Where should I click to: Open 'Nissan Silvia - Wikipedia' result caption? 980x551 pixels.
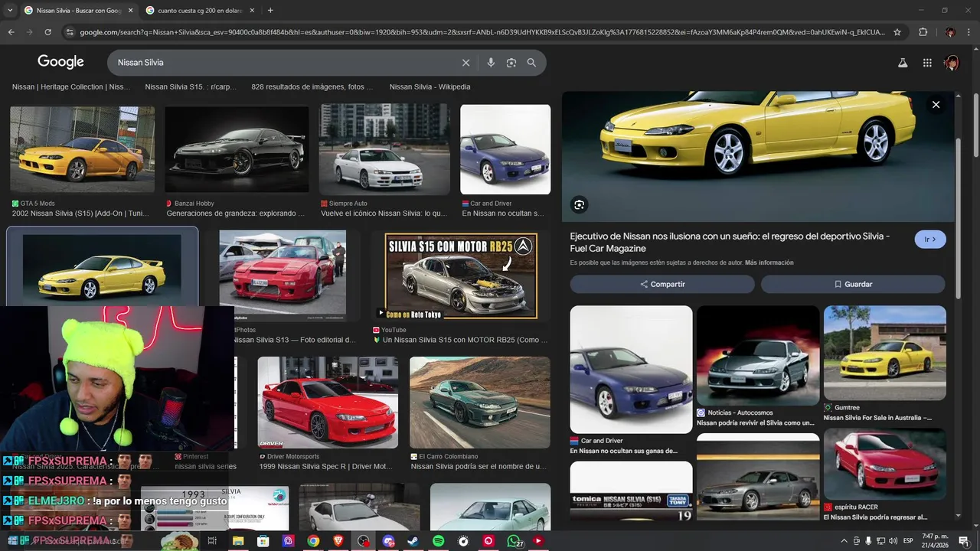pos(430,87)
